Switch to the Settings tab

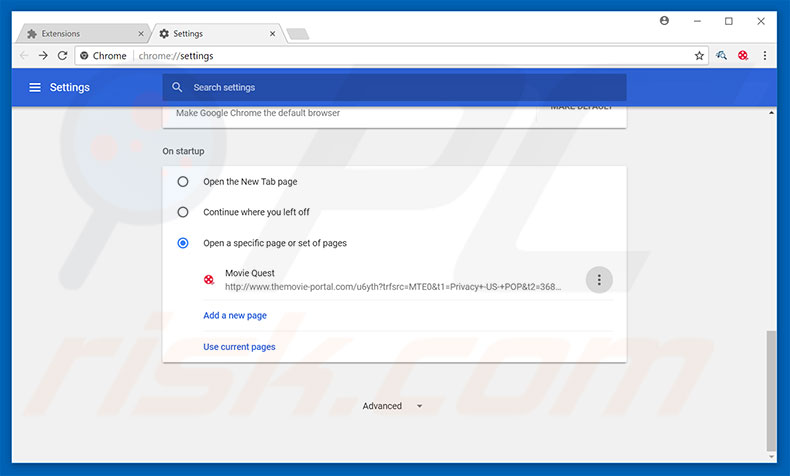[218, 34]
